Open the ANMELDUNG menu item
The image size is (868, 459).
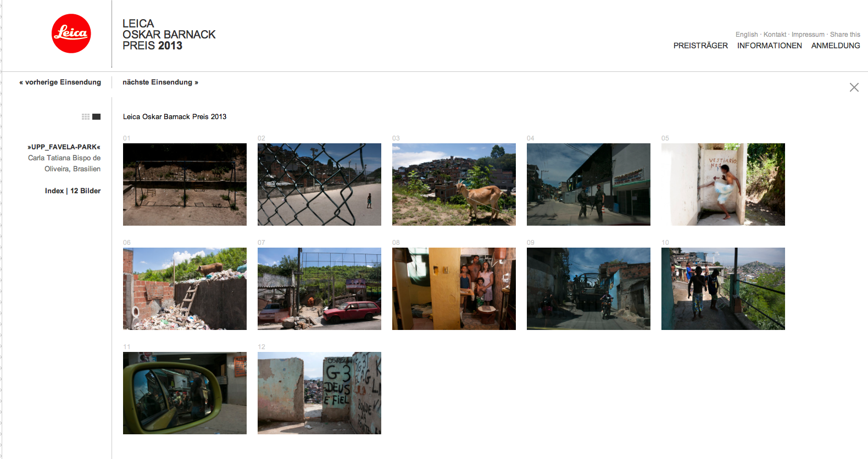tap(836, 46)
